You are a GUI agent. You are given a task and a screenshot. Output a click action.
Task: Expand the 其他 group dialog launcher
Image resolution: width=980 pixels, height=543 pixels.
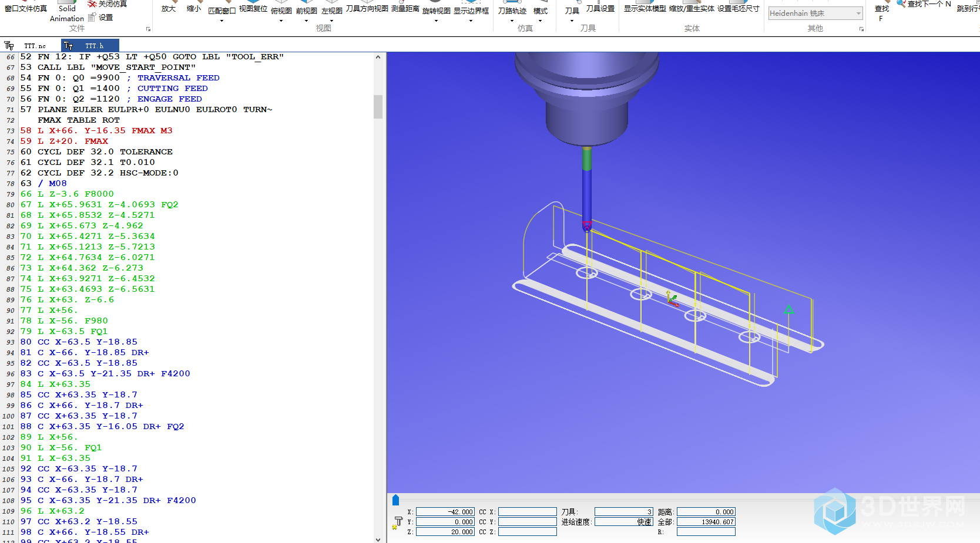pos(862,29)
